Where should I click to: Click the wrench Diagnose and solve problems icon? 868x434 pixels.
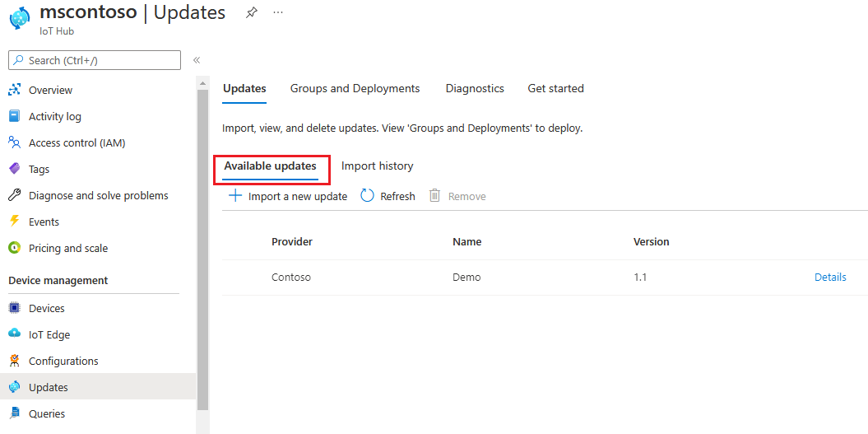(x=14, y=195)
